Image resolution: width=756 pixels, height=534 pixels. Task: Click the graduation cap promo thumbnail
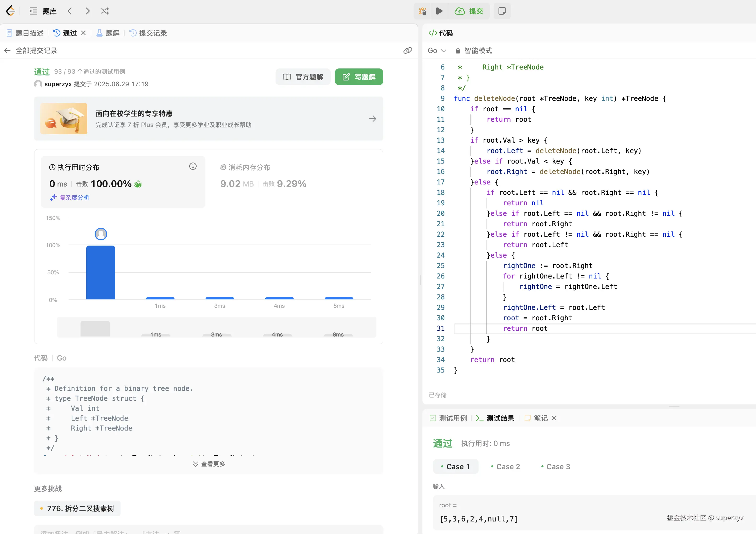(x=64, y=118)
